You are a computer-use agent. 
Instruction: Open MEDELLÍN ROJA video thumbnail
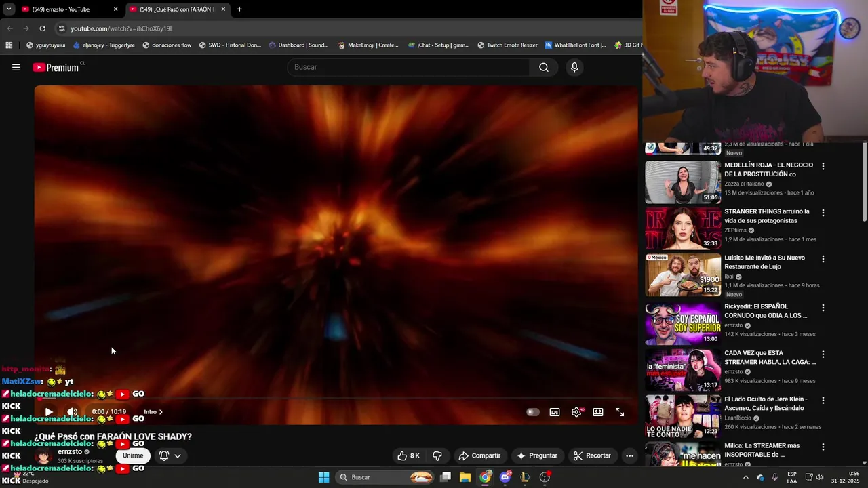[x=683, y=182]
